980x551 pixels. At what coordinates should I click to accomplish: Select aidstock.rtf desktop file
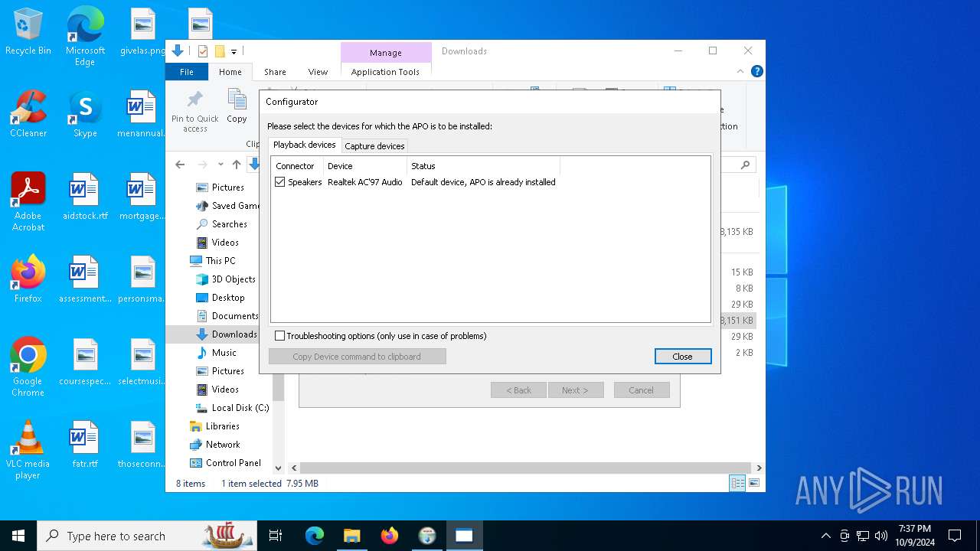pos(85,197)
